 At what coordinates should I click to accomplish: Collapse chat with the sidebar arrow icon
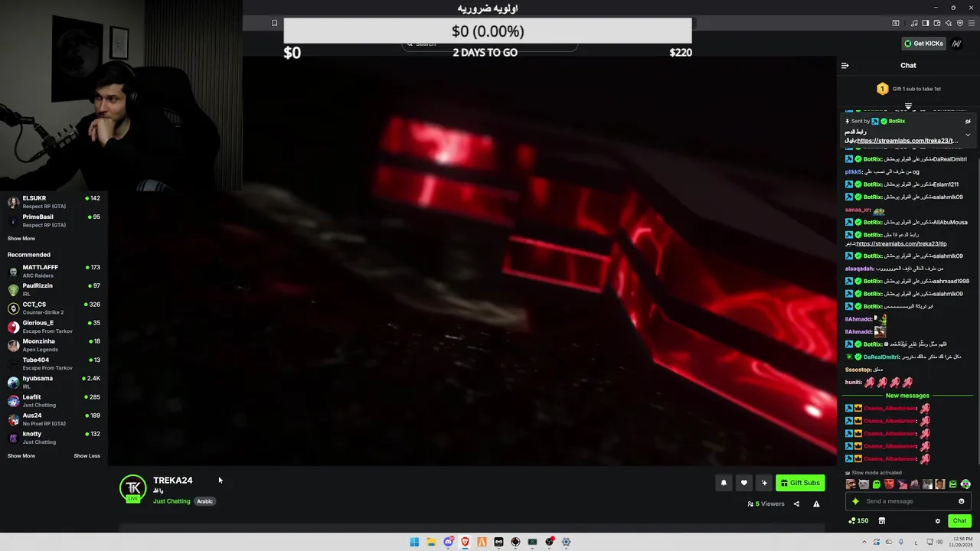(844, 66)
